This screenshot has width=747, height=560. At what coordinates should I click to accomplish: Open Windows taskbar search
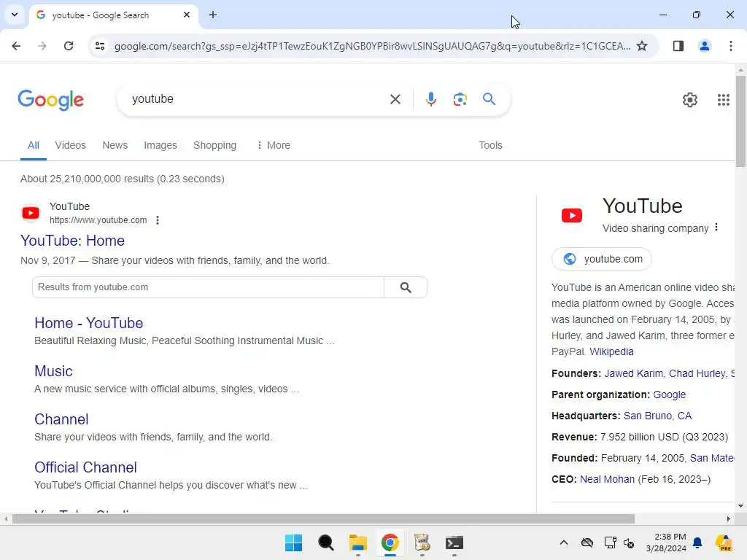pos(326,542)
